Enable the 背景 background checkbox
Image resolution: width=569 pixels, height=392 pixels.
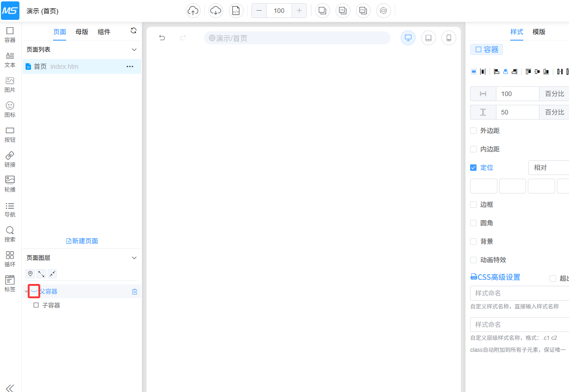click(x=473, y=241)
